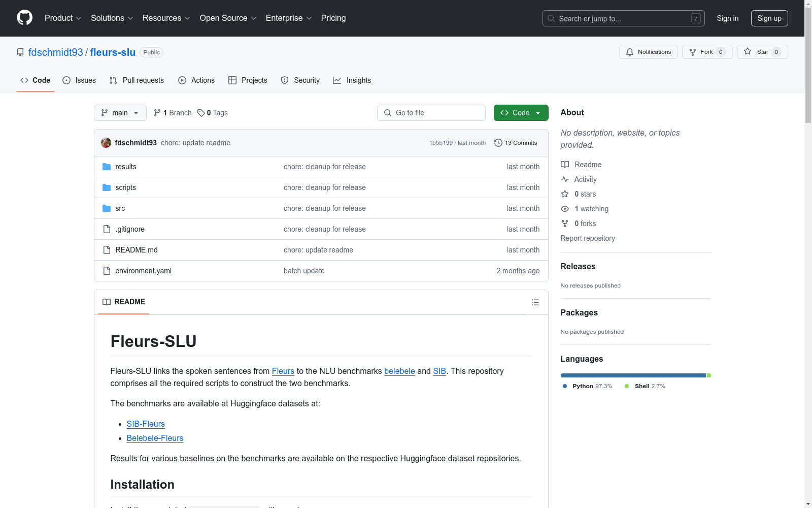
Task: Click the Report repository link
Action: coord(588,238)
